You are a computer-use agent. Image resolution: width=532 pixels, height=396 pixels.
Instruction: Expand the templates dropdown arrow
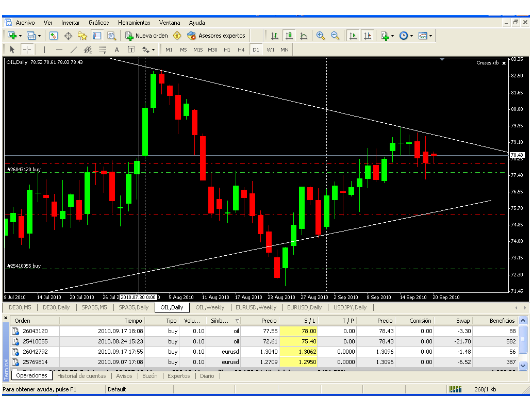[x=430, y=36]
